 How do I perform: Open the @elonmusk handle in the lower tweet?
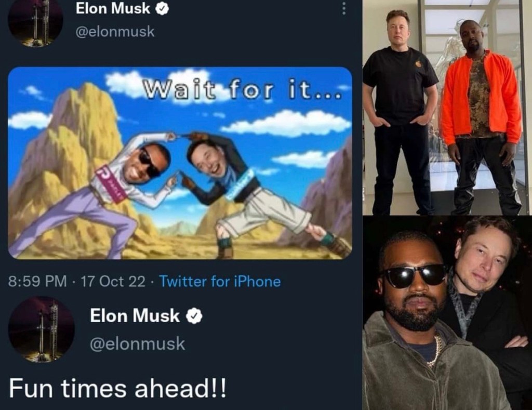pyautogui.click(x=137, y=343)
